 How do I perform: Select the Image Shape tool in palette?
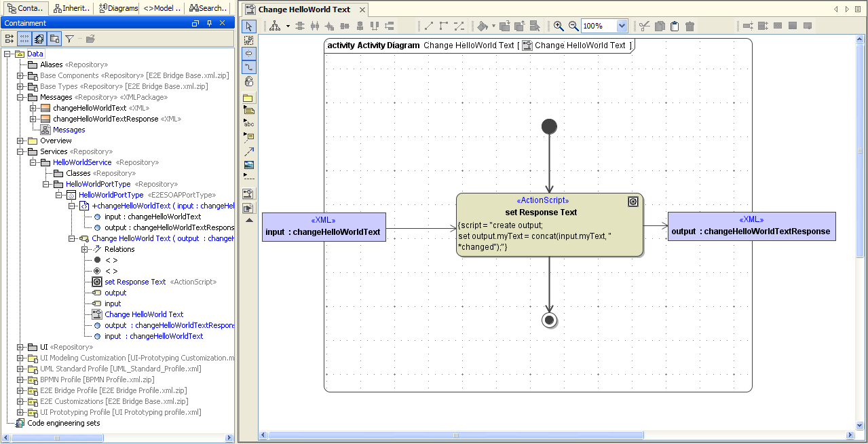point(248,165)
